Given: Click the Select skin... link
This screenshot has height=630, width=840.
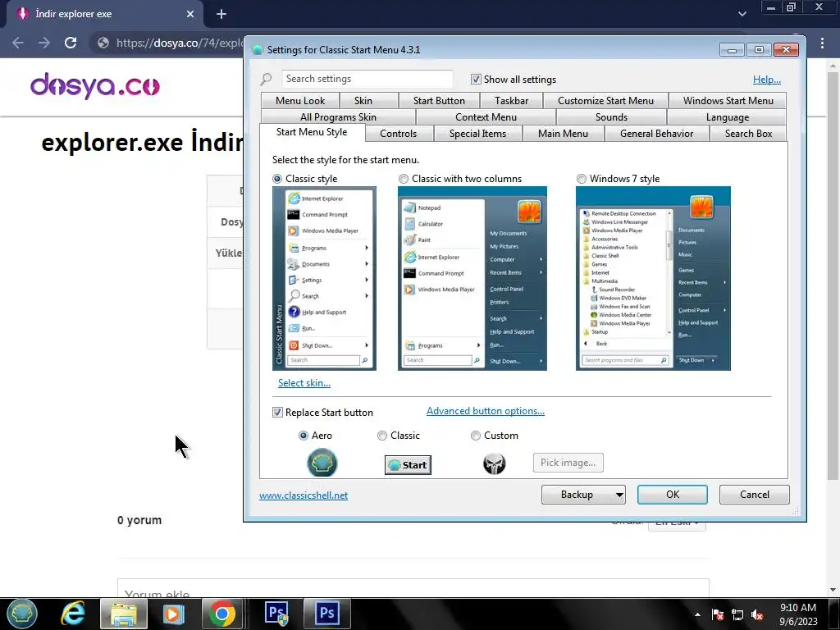Looking at the screenshot, I should pos(304,383).
